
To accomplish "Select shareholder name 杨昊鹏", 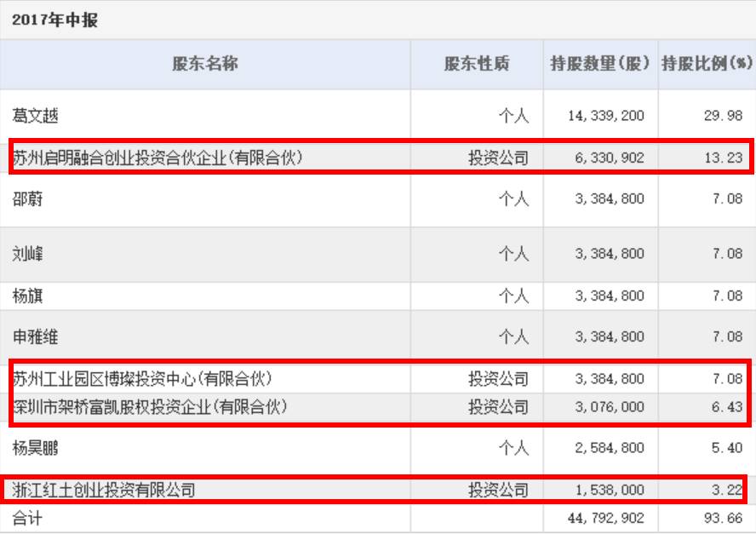I will (x=35, y=448).
